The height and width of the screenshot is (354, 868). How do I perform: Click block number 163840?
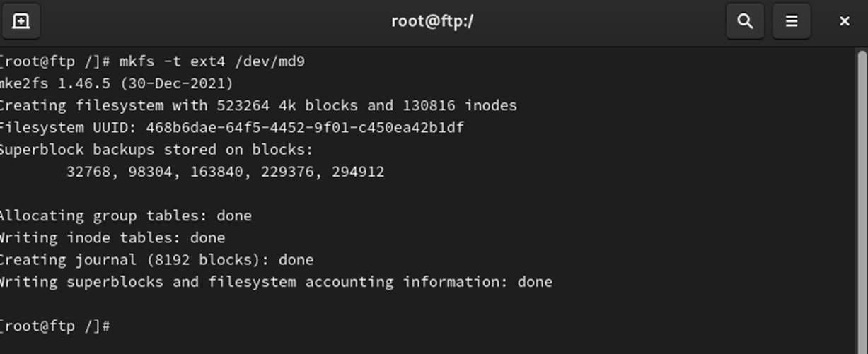(218, 172)
